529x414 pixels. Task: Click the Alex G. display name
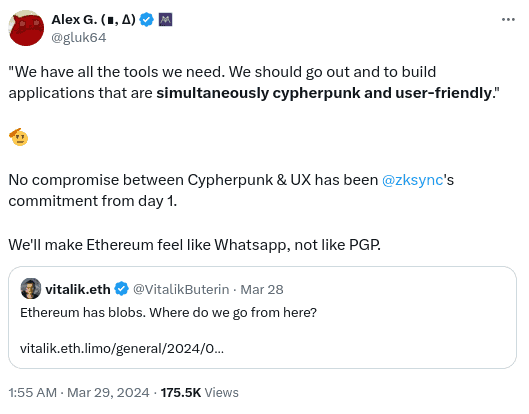(93, 20)
